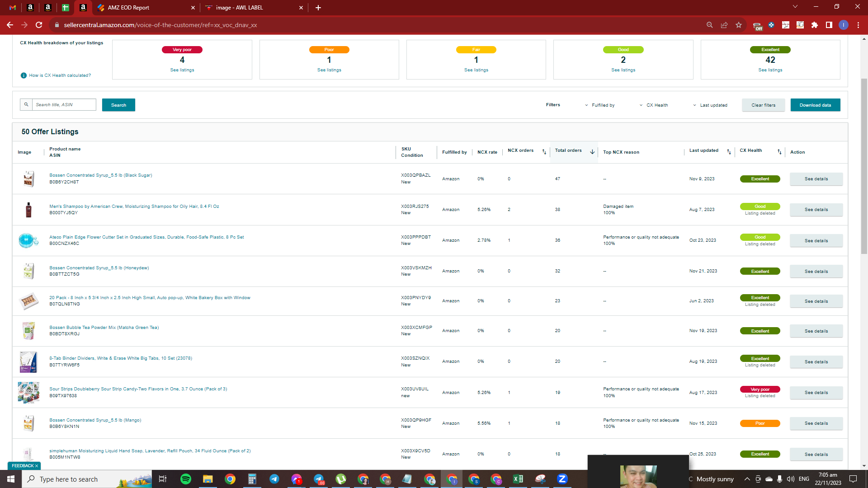868x488 pixels.
Task: See listings under Excellent card
Action: (770, 70)
